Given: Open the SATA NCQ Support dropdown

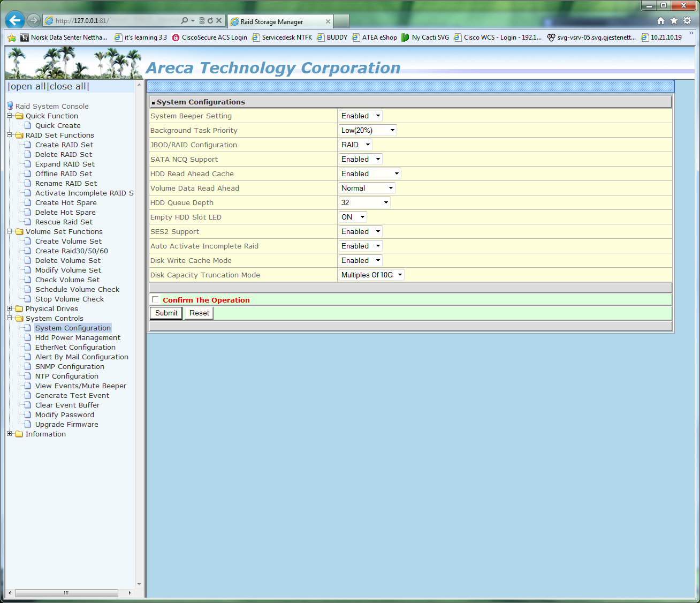Looking at the screenshot, I should (x=361, y=159).
